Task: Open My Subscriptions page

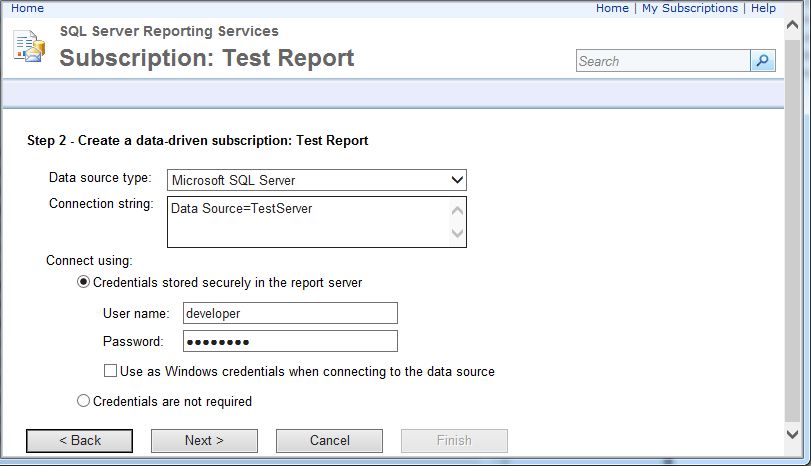Action: tap(689, 8)
